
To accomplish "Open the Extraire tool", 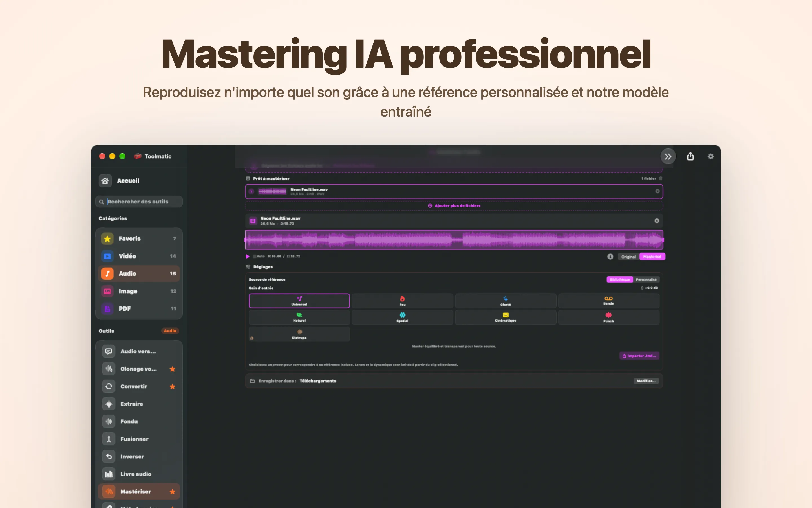I will pyautogui.click(x=139, y=404).
